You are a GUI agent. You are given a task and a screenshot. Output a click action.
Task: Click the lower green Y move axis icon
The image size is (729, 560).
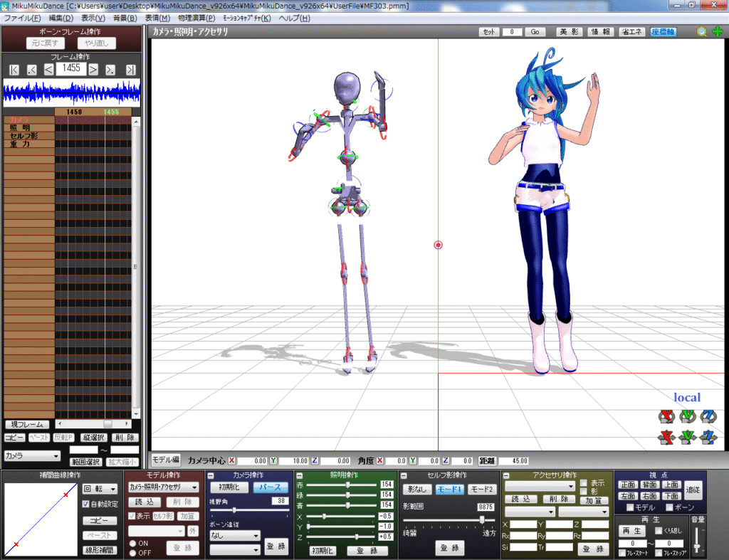[688, 438]
